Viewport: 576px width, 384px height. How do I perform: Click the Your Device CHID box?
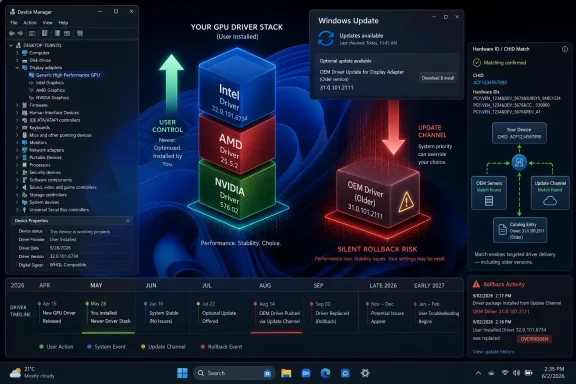[519, 133]
